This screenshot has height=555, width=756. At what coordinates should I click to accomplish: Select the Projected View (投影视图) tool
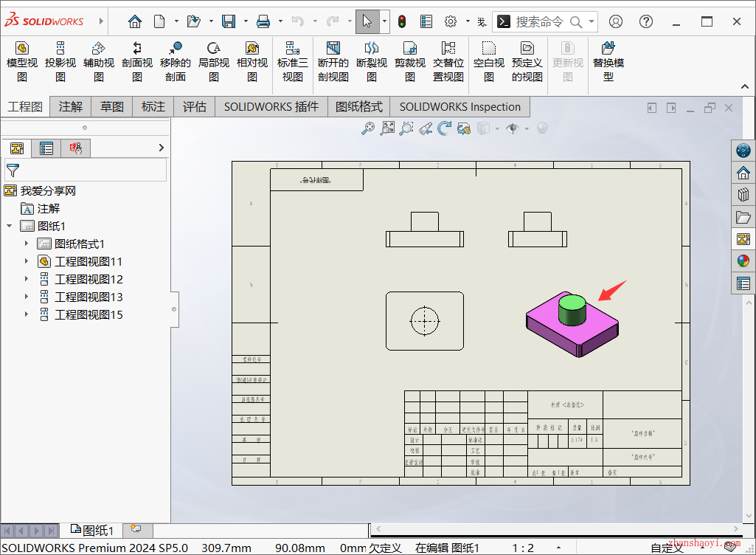(x=60, y=62)
